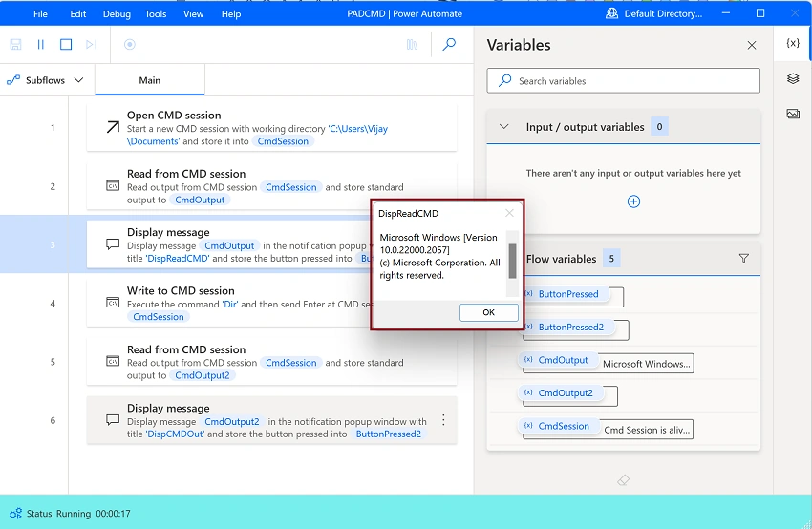The height and width of the screenshot is (529, 812).
Task: Click the Status: Running text
Action: pos(58,514)
